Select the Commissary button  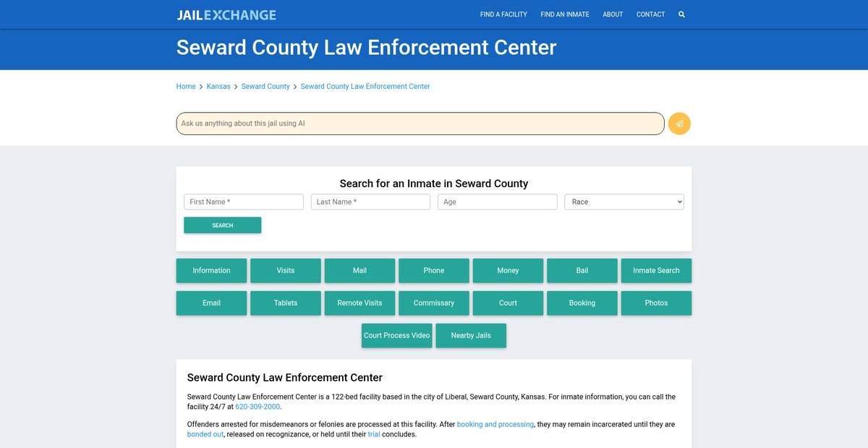coord(434,303)
